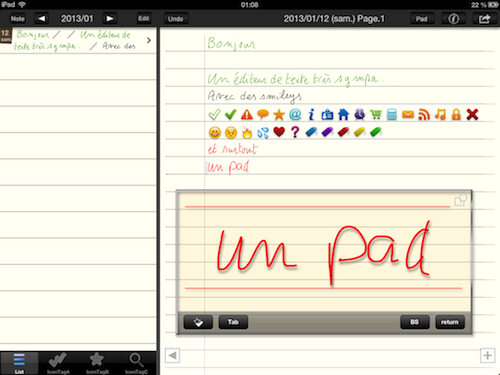Open the 12 sam. note entry chevron
This screenshot has height=375, width=500.
(x=149, y=40)
